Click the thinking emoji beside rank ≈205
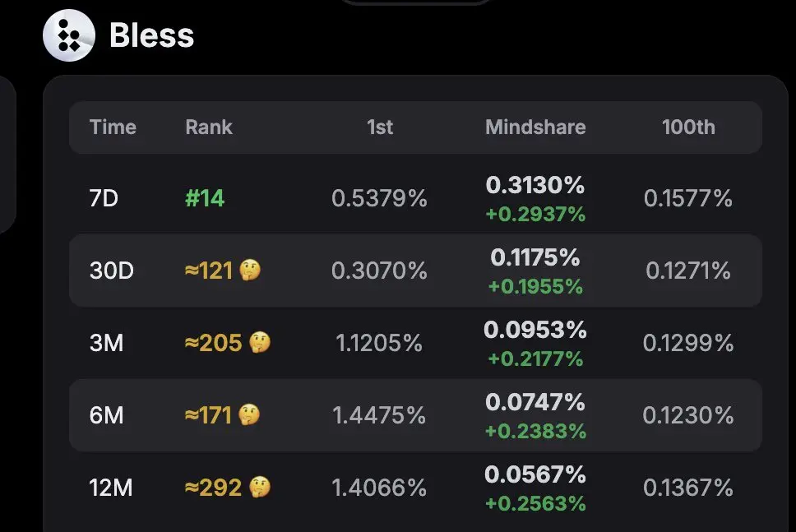The width and height of the screenshot is (796, 532). [259, 343]
